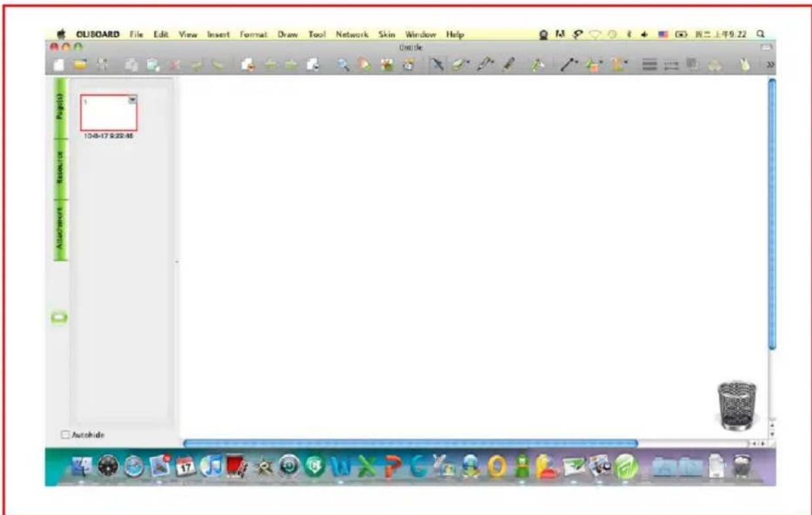Open the OLIBOARD application menu

click(98, 34)
